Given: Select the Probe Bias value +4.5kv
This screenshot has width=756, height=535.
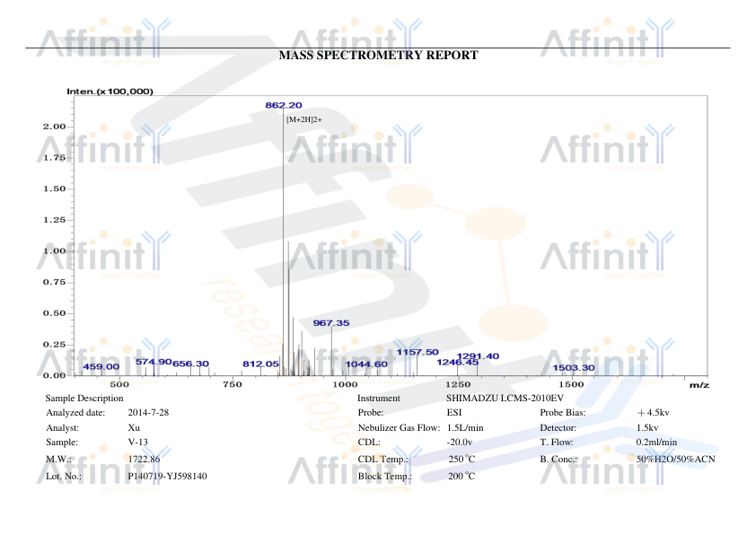Looking at the screenshot, I should (653, 413).
